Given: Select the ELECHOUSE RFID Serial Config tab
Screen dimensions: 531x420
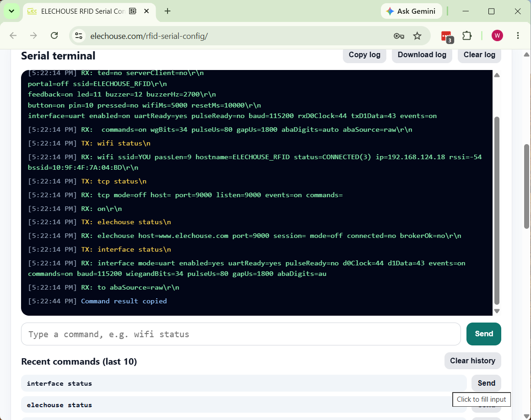Looking at the screenshot, I should tap(83, 11).
